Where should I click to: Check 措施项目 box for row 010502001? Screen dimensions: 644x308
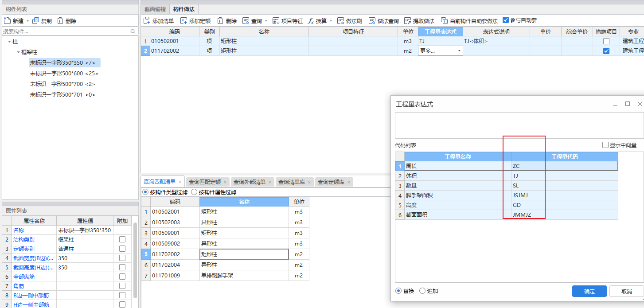point(606,41)
